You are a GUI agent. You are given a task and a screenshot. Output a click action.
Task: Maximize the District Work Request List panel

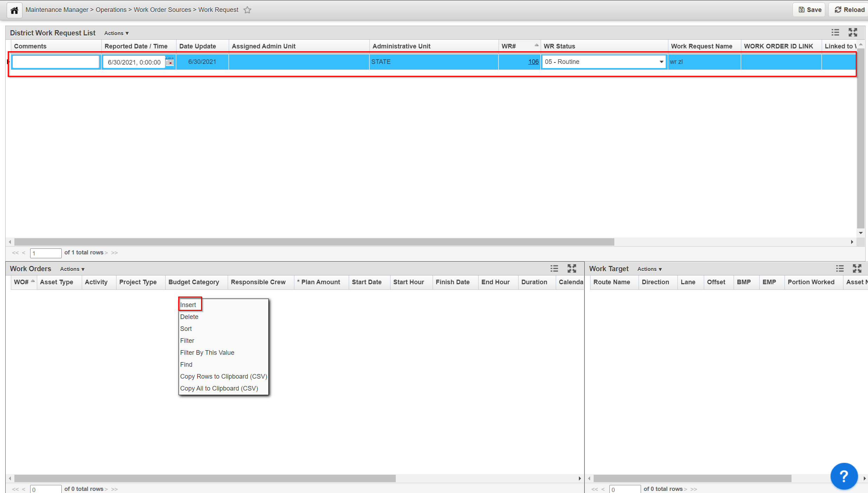click(x=853, y=33)
